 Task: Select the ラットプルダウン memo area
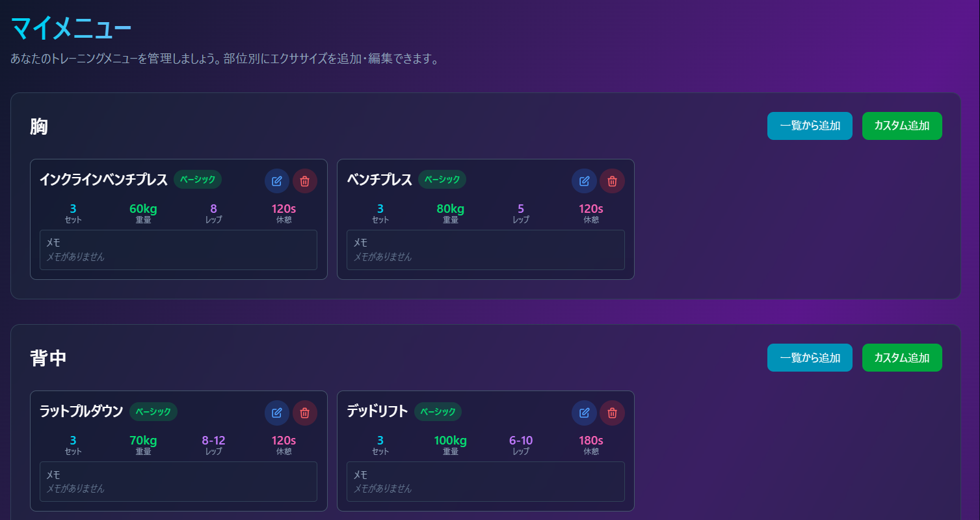pos(178,482)
